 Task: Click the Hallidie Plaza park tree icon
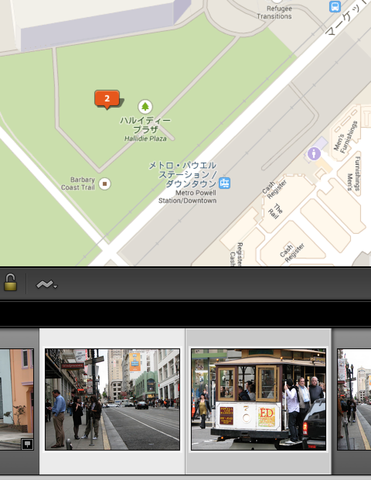click(145, 107)
